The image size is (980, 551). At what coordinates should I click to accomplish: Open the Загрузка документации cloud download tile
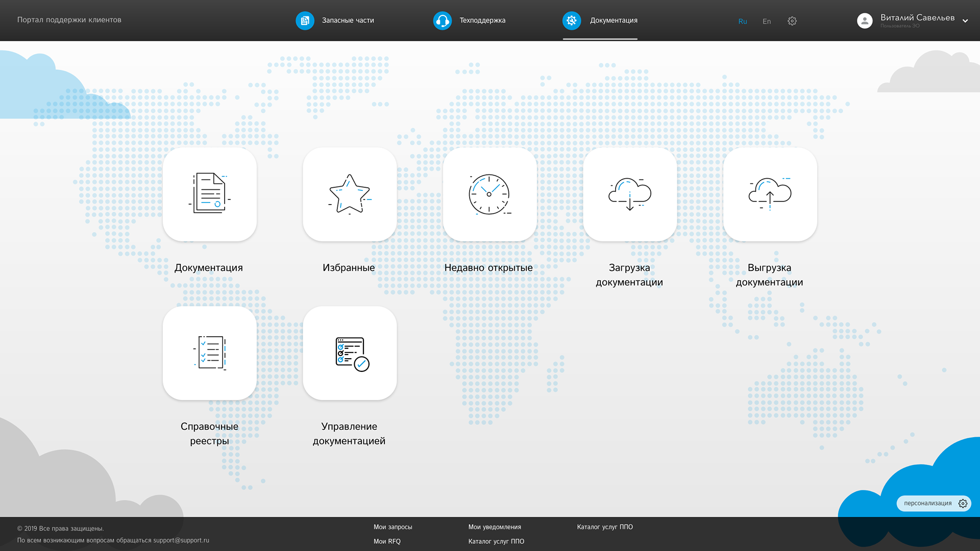coord(630,194)
